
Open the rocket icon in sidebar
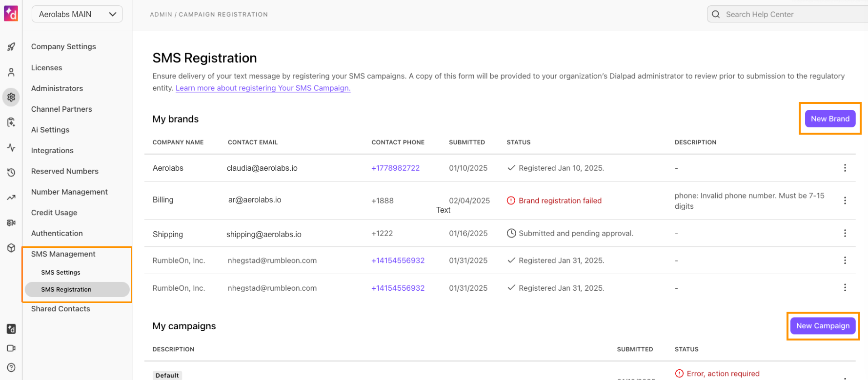pos(11,47)
